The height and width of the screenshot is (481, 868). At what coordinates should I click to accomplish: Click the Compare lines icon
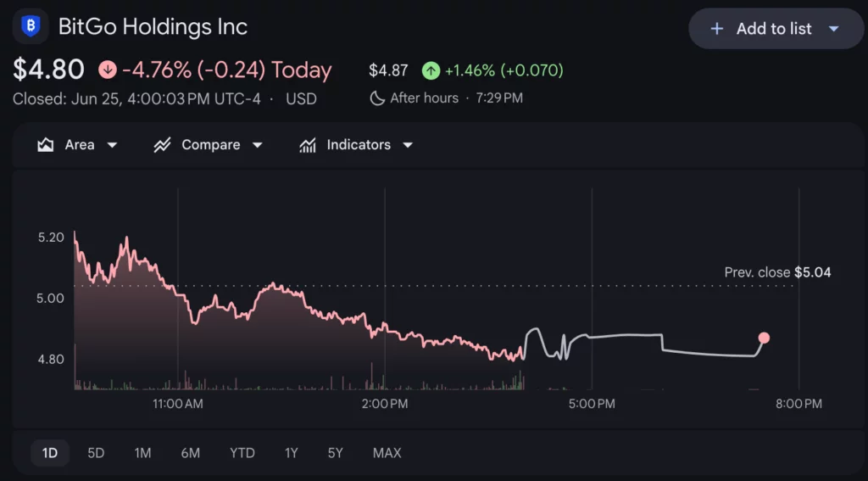tap(162, 145)
